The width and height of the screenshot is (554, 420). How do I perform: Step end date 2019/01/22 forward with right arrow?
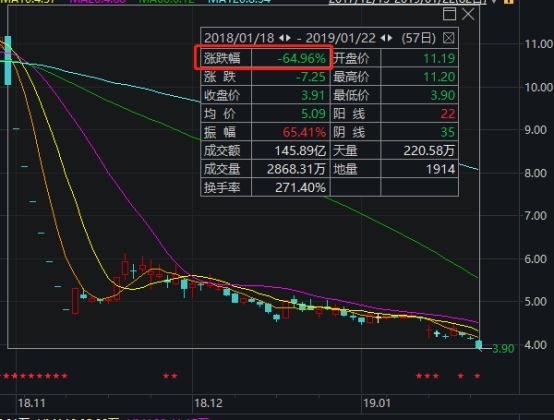click(390, 38)
